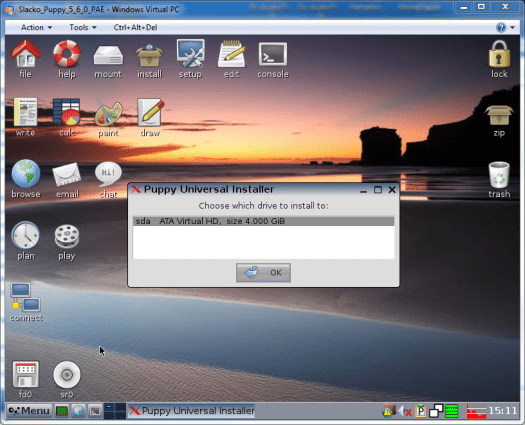
Task: Open the edit text editor icon
Action: coord(232,54)
